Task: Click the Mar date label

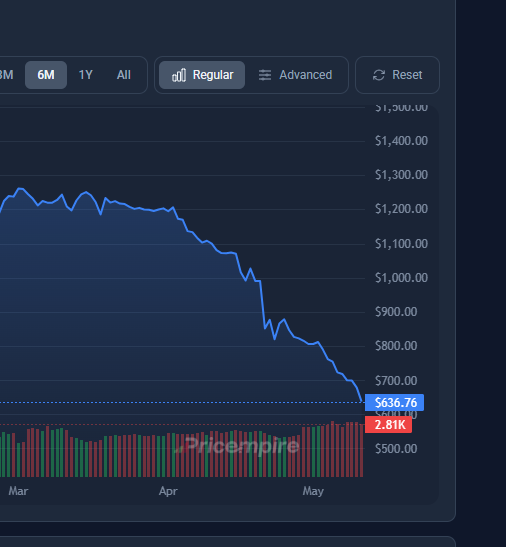Action: coord(18,491)
